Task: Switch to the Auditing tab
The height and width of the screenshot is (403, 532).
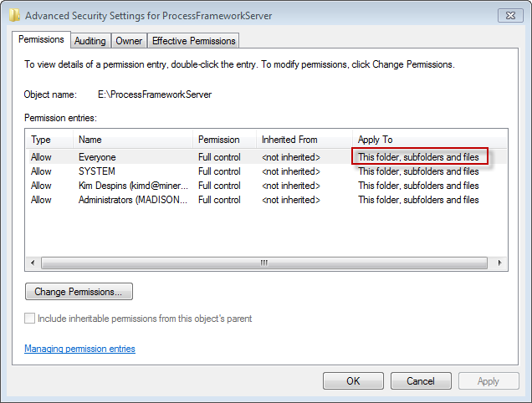Action: (90, 40)
